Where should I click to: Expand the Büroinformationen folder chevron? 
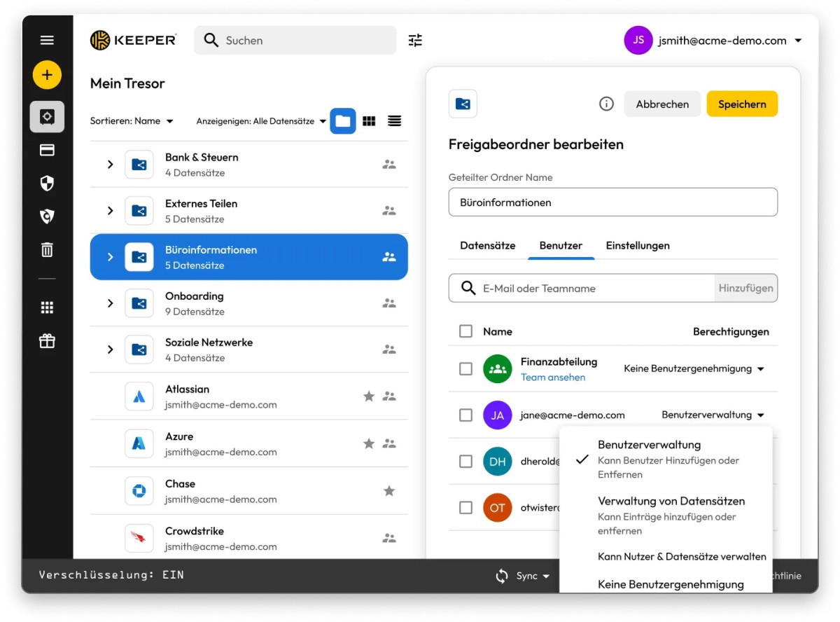point(110,257)
